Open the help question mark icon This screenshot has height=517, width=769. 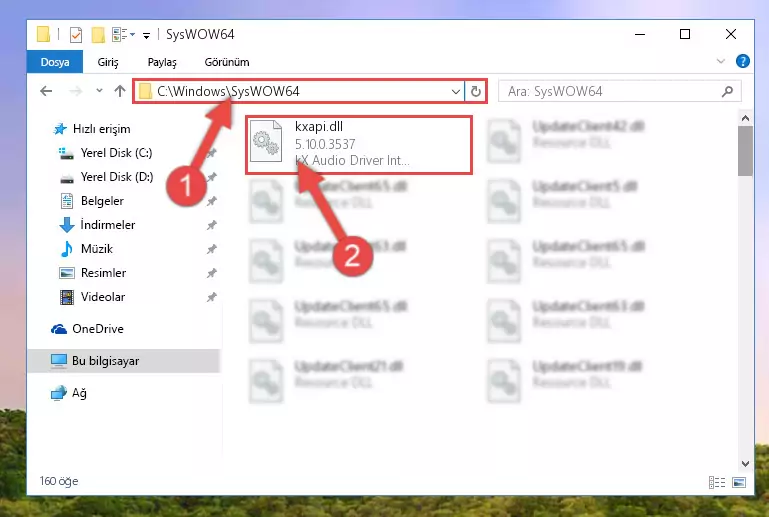tap(743, 61)
